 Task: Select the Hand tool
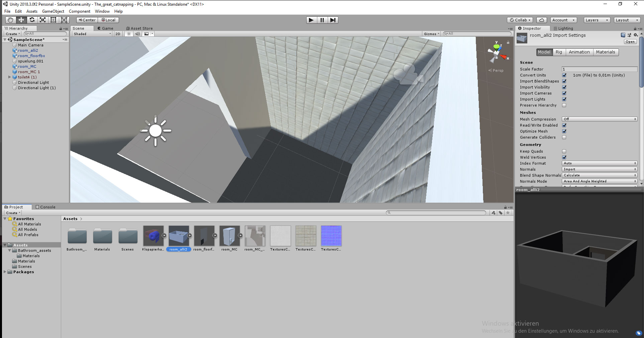10,20
